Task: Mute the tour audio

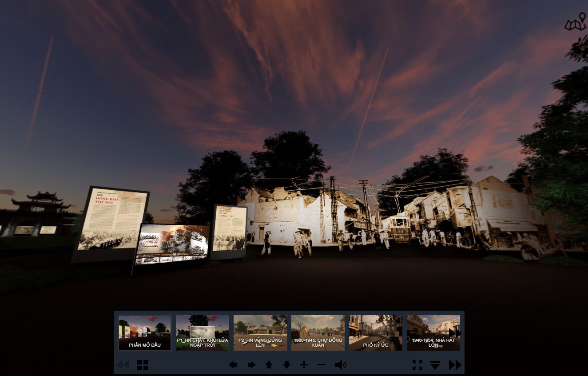Action: pyautogui.click(x=341, y=365)
